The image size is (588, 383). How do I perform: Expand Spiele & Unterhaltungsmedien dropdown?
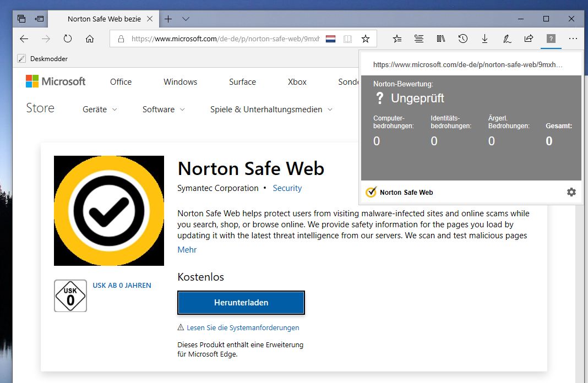click(271, 110)
